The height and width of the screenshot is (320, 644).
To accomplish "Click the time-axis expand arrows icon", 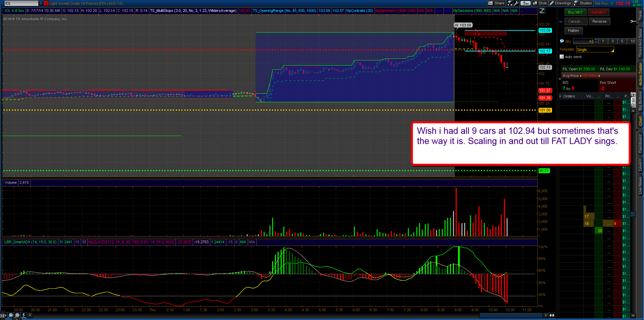I will 552,315.
